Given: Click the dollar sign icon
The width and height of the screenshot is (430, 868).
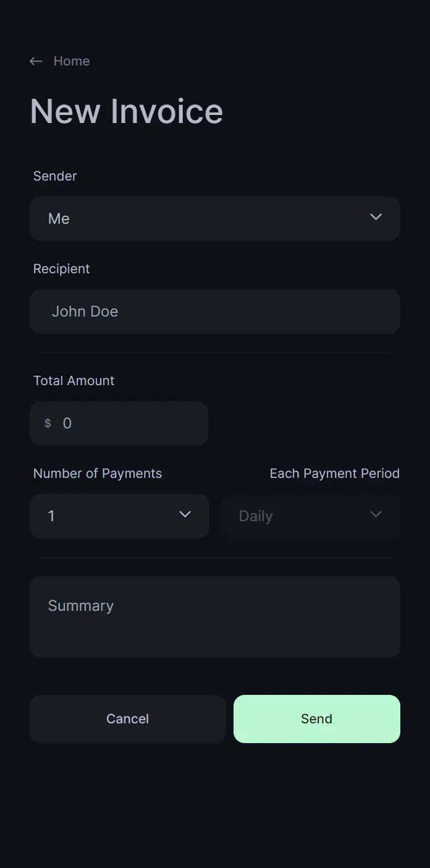Looking at the screenshot, I should tap(48, 423).
